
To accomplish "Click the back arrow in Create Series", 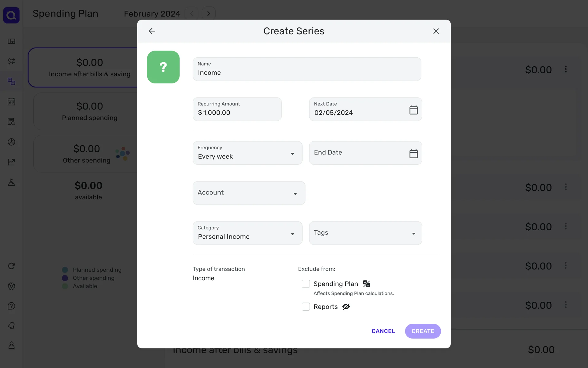I will tap(152, 31).
